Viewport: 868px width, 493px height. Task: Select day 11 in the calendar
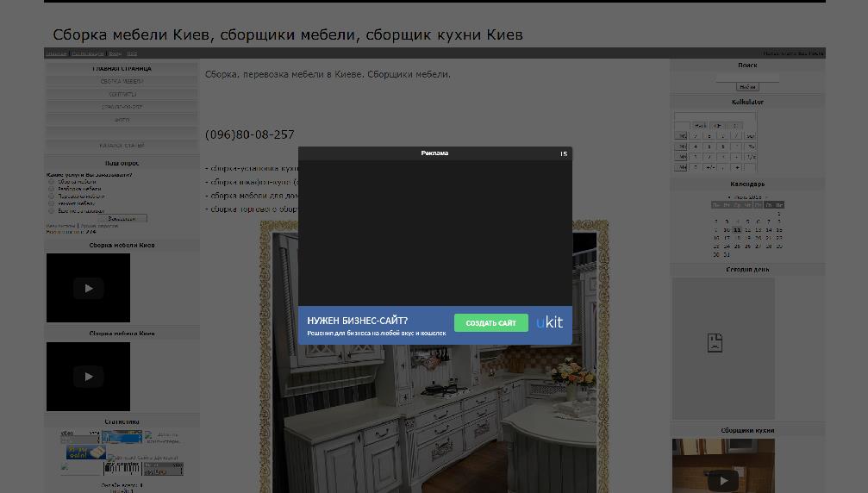tap(737, 229)
